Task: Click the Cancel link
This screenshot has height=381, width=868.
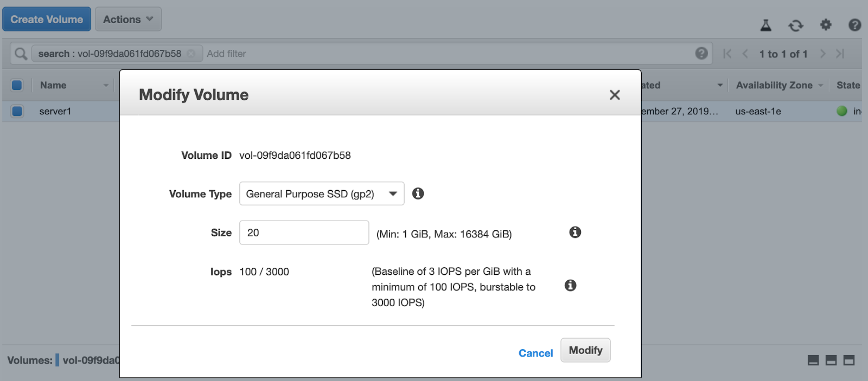Action: [x=535, y=353]
